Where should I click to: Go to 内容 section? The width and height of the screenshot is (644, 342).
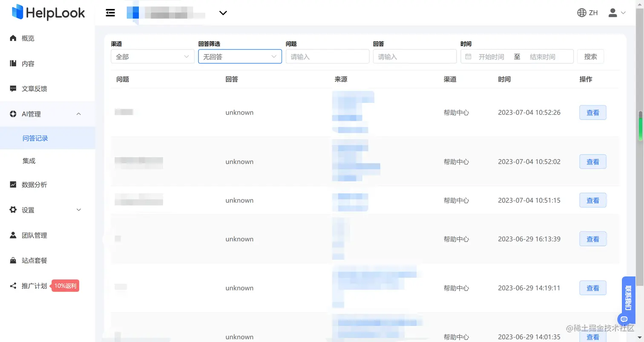(28, 64)
